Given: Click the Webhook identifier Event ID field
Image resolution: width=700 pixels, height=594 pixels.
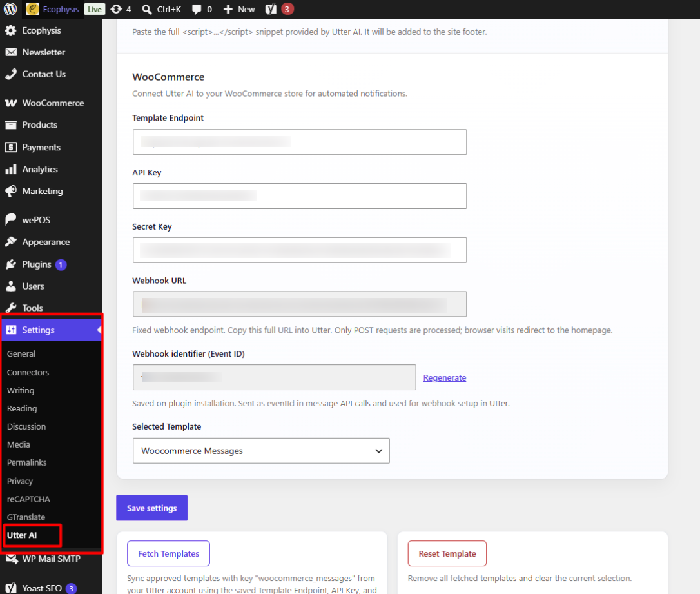Looking at the screenshot, I should pyautogui.click(x=274, y=377).
